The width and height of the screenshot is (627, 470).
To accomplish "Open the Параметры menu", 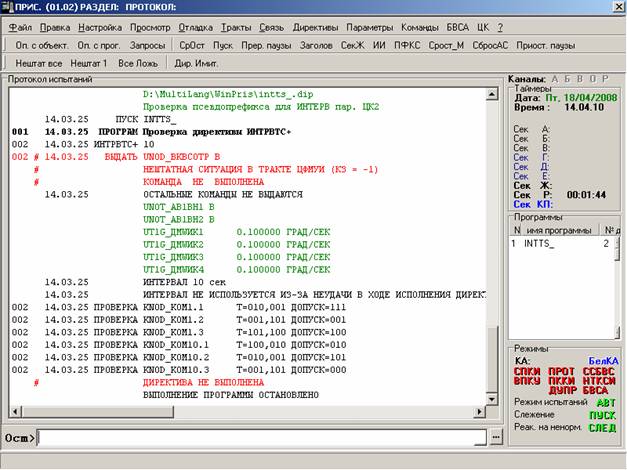I will (369, 28).
